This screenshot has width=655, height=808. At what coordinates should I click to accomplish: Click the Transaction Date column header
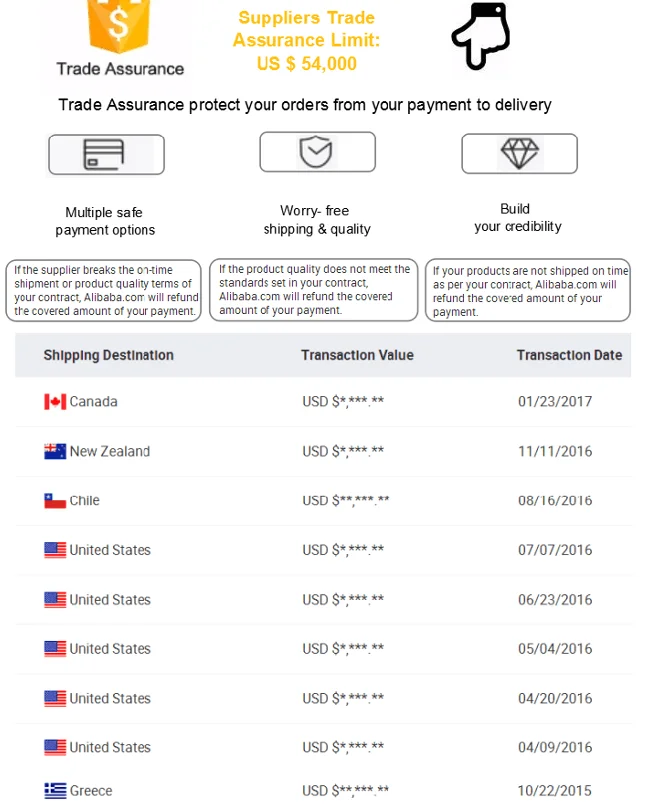[x=569, y=355]
